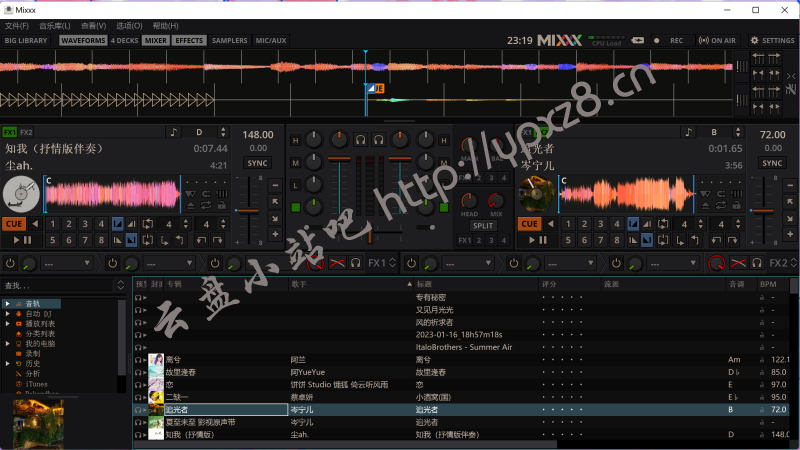
Task: Open the 音乐库(L) menu
Action: click(55, 26)
